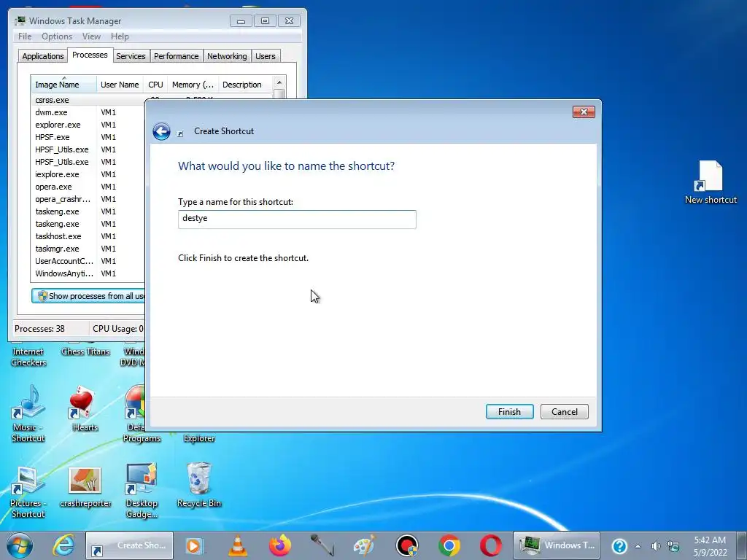Screen dimensions: 747x560
Task: Select the taskmgr.exe process row
Action: 88,249
